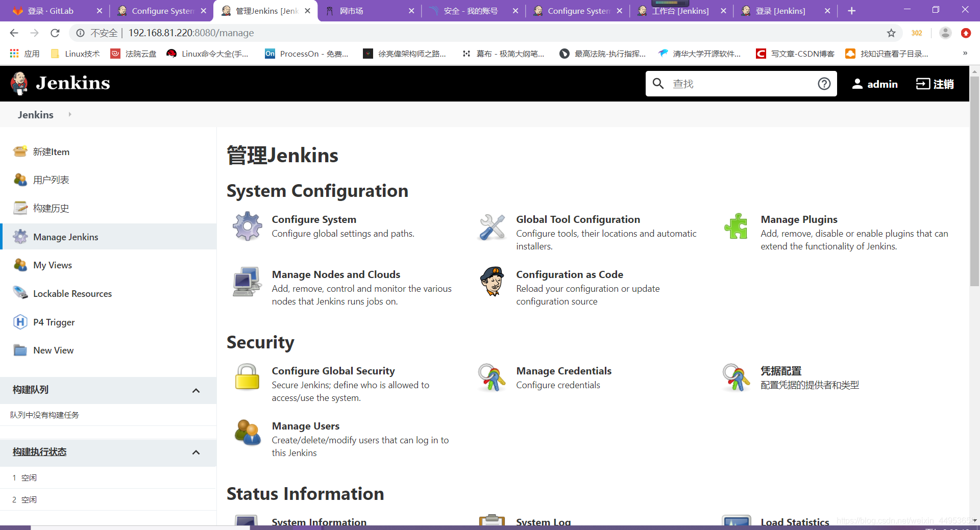Screen dimensions: 980x530
Task: Click the magnifier icon in the search box
Action: [x=658, y=84]
